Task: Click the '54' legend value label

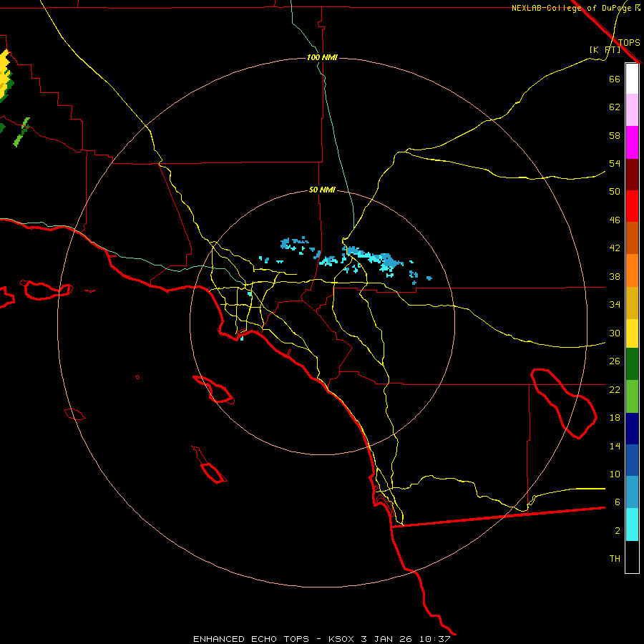Action: 615,163
